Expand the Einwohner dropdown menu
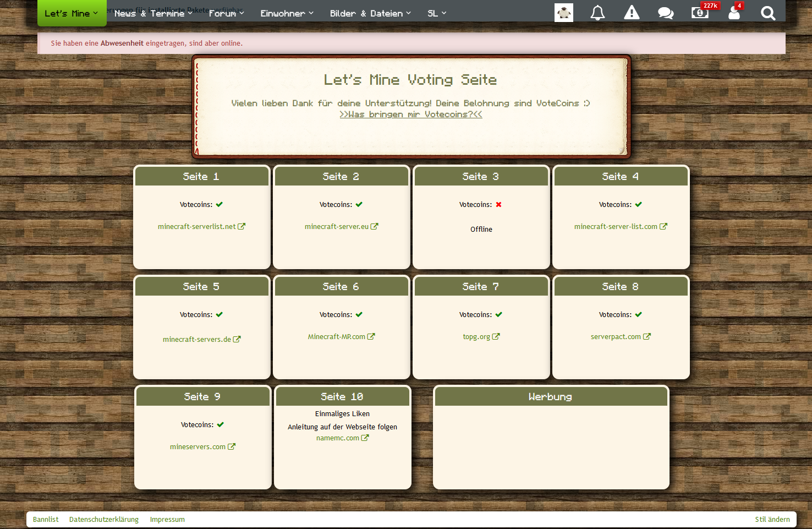The image size is (812, 529). click(x=287, y=13)
